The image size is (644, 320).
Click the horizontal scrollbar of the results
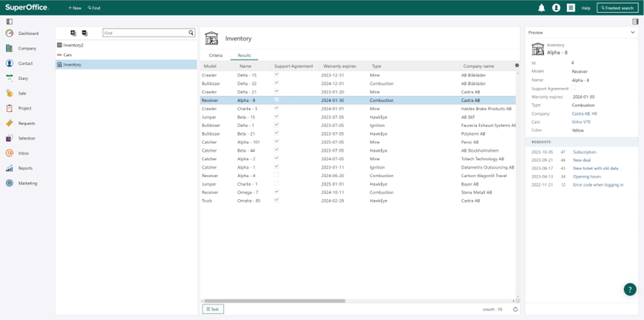[x=275, y=301]
